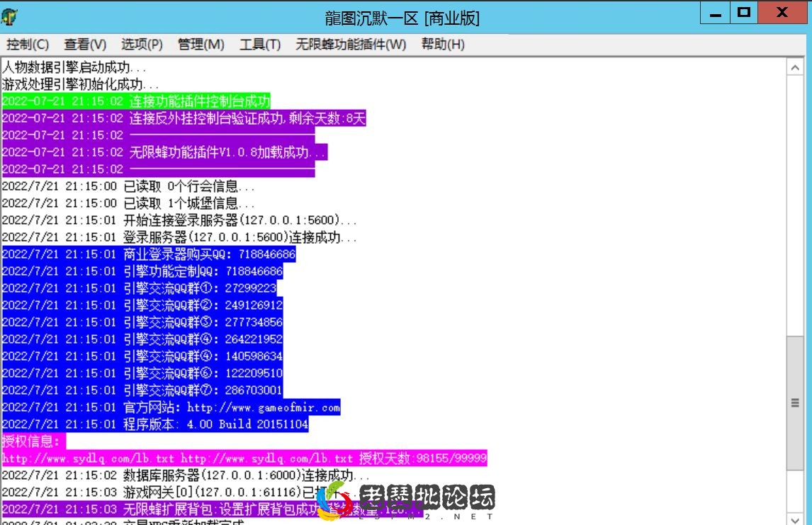Click the vertical scrollbar thumb
Viewport: 812px width, 525px height.
click(x=795, y=402)
